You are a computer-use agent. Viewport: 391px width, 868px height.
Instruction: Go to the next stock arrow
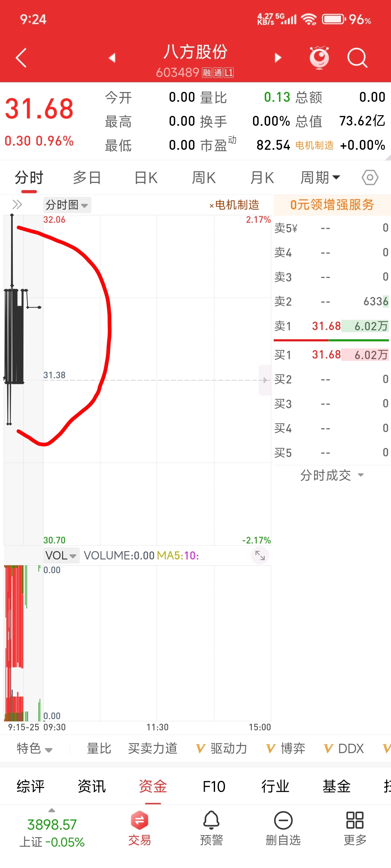point(278,58)
